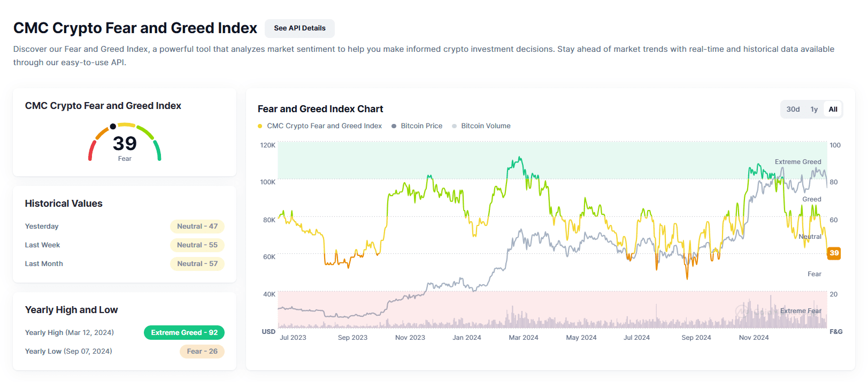This screenshot has width=868, height=382.
Task: Click the Neutral - 47 badge
Action: pyautogui.click(x=197, y=227)
